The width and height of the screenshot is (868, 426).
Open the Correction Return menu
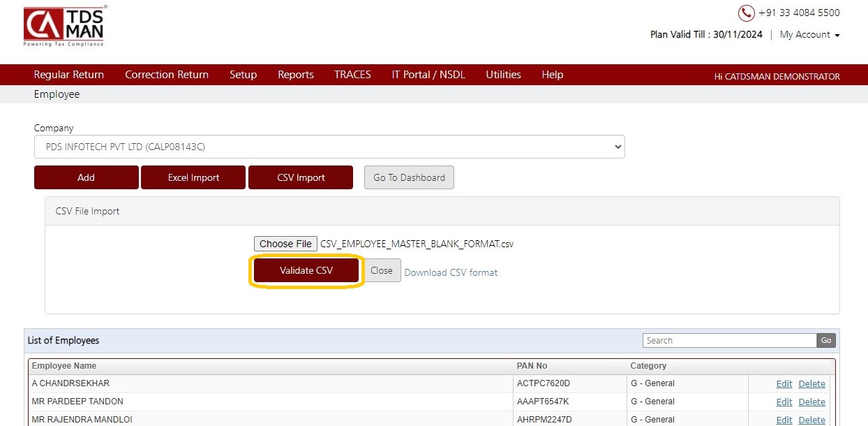click(x=167, y=75)
